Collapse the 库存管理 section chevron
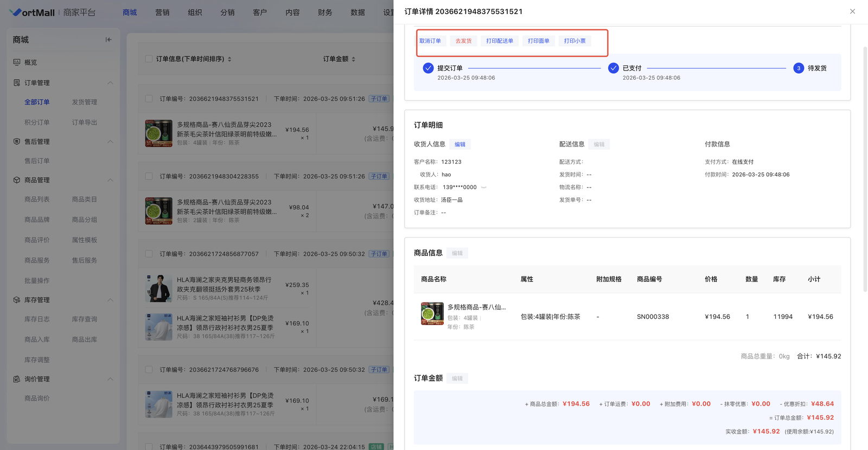The width and height of the screenshot is (868, 450). [x=110, y=300]
